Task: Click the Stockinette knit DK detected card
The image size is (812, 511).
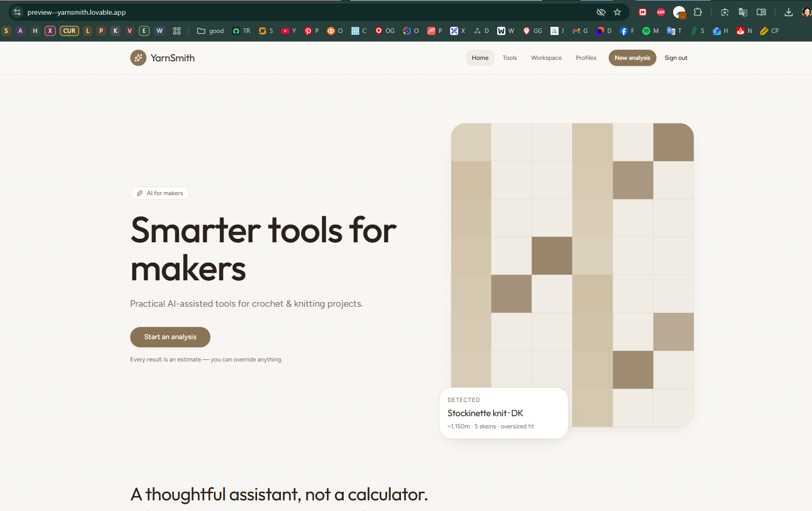Action: (504, 413)
